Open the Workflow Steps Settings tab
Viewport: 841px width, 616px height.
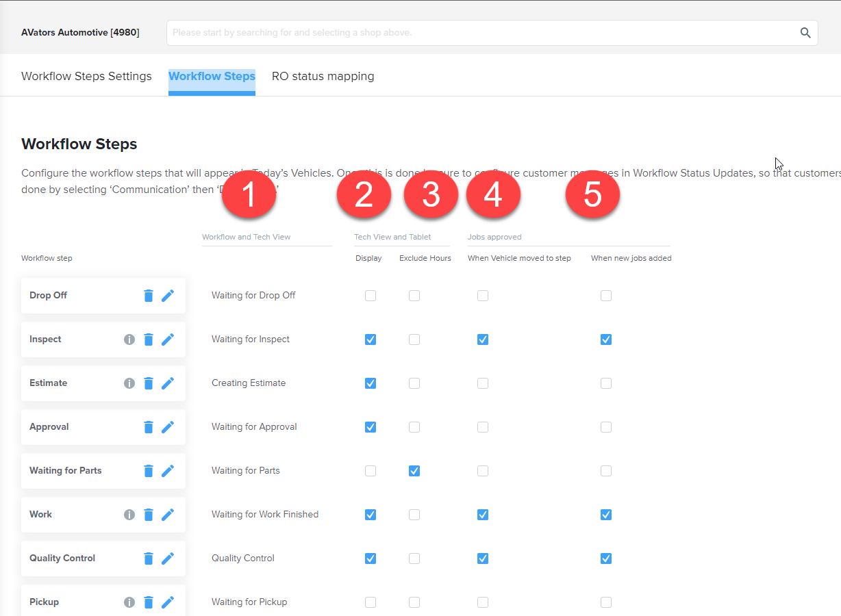[x=86, y=76]
